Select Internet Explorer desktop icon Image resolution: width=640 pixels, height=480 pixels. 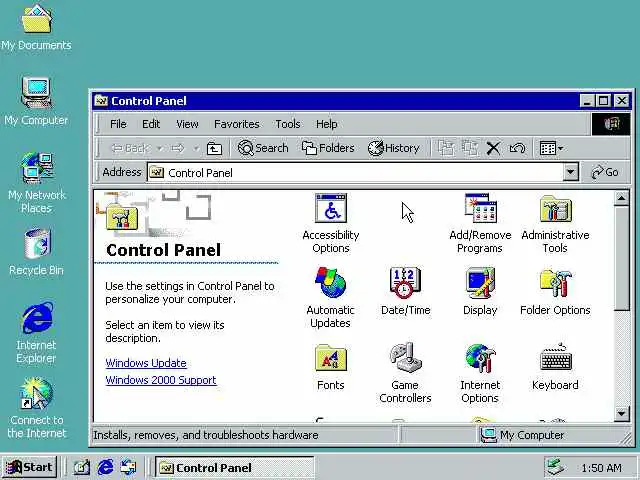pos(36,332)
